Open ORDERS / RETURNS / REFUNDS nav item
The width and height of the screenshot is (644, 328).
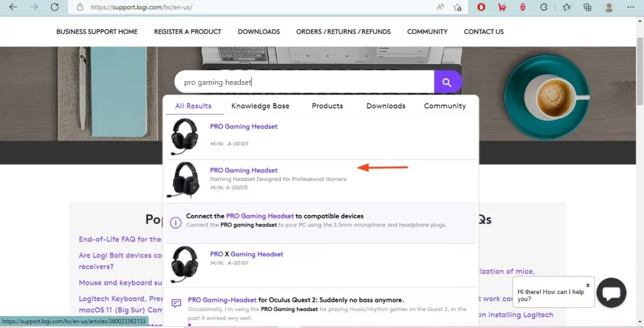343,31
